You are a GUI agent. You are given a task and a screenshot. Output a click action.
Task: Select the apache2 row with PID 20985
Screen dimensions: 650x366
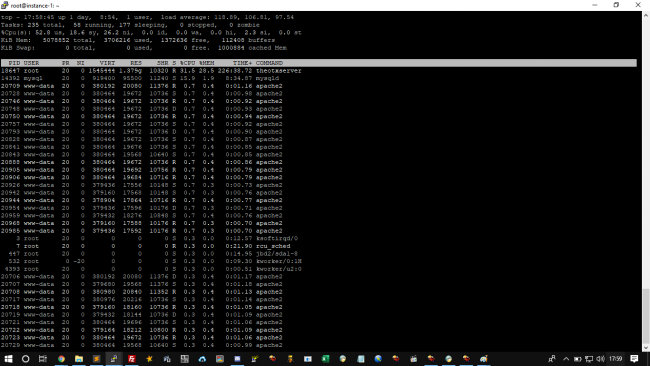pos(141,231)
